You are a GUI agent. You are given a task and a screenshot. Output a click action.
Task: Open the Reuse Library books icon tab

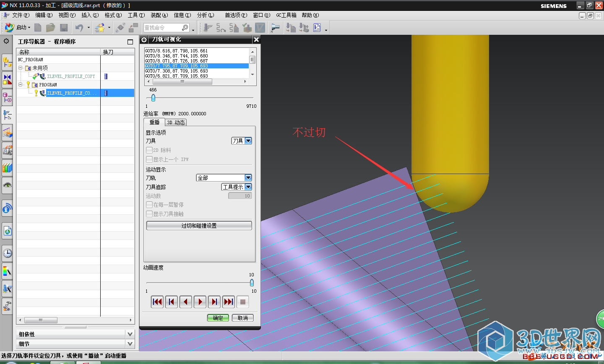(x=7, y=168)
